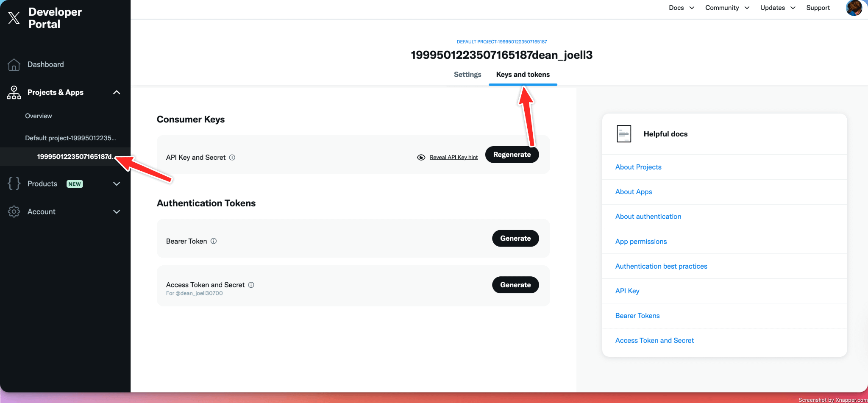Viewport: 868px width, 403px height.
Task: Click the eye icon to reveal API key
Action: pyautogui.click(x=421, y=158)
